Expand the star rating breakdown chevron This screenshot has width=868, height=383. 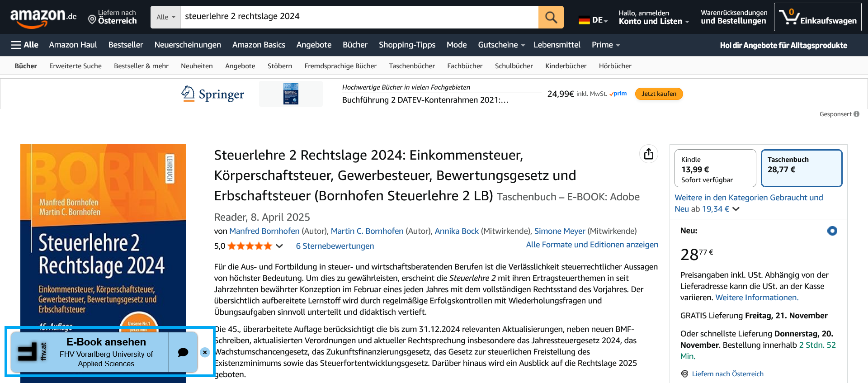point(279,246)
